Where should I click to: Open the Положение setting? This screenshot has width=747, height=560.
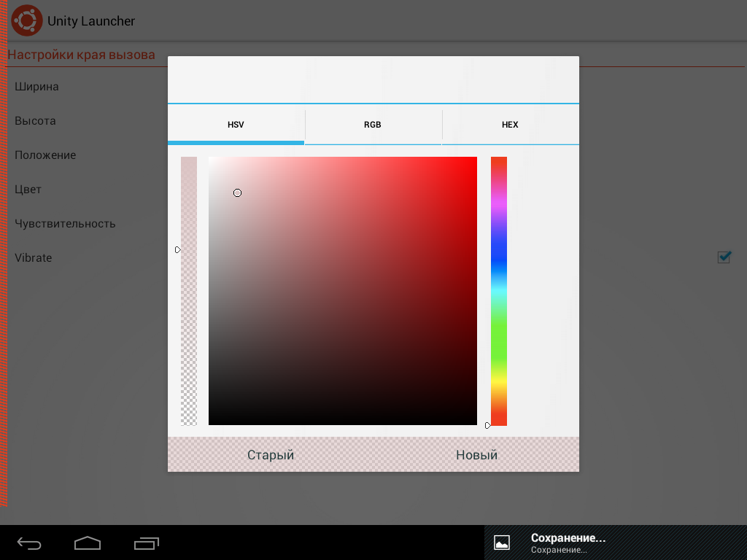45,155
